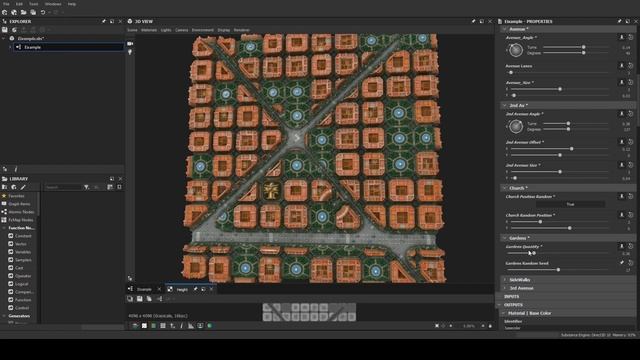
Task: Expand the SideWalks parameter group
Action: point(505,280)
